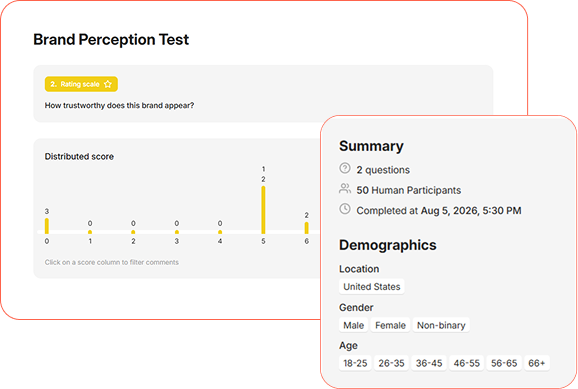Screen dimensions: 578x389
Task: Select the yellow Rating scale badge
Action: tap(81, 84)
